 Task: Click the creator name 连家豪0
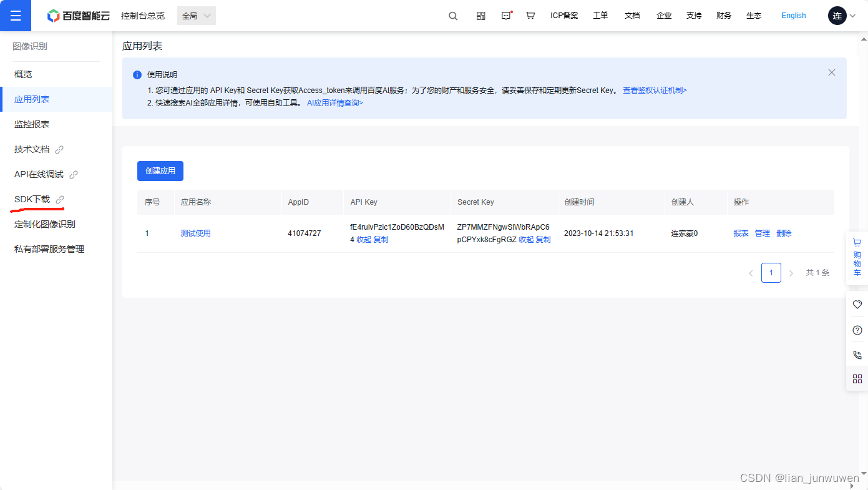684,233
